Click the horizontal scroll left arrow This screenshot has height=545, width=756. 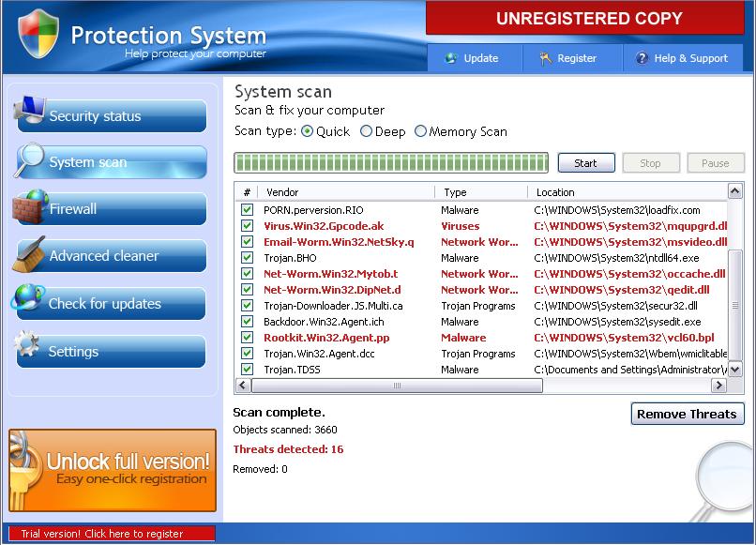(x=243, y=385)
